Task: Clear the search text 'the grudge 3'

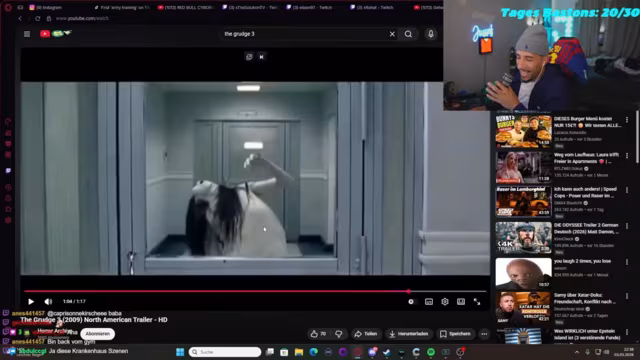Action: tap(392, 34)
